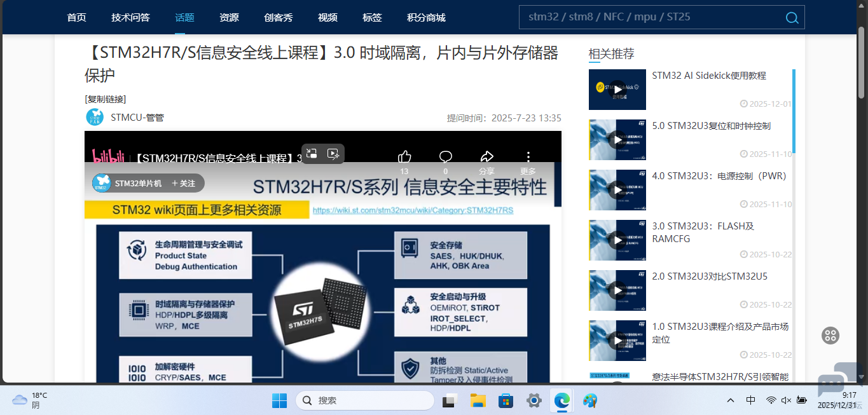
Task: Open 标签 nav item
Action: coord(372,17)
